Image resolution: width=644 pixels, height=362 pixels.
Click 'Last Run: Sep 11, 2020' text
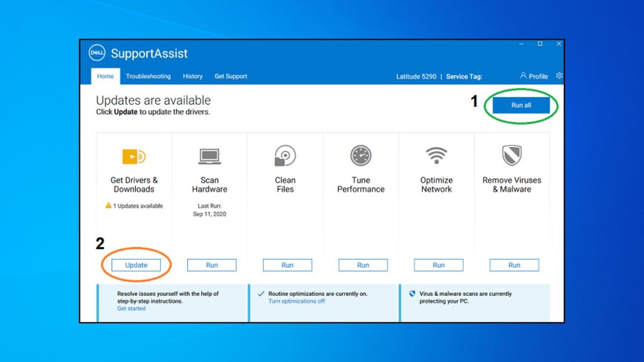point(210,210)
